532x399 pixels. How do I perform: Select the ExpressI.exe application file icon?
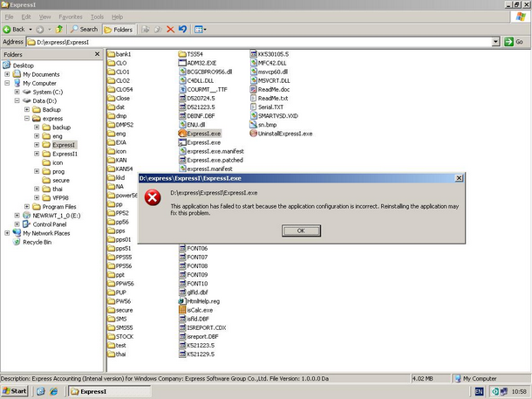coord(181,134)
